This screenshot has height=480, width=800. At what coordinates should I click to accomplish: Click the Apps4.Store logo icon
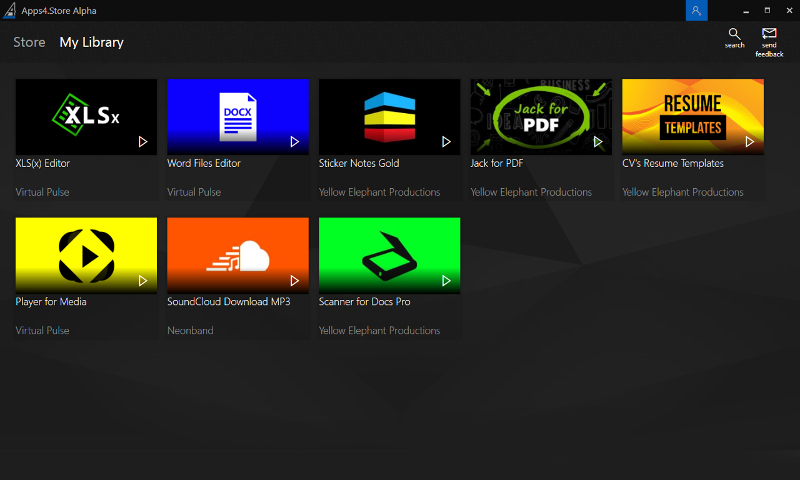(9, 10)
